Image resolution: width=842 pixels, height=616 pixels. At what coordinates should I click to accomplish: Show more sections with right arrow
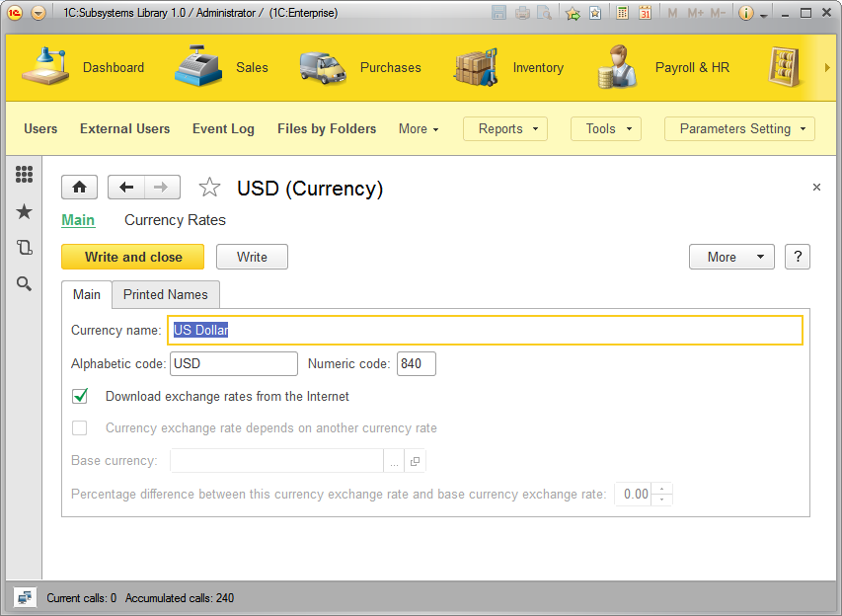[x=827, y=68]
